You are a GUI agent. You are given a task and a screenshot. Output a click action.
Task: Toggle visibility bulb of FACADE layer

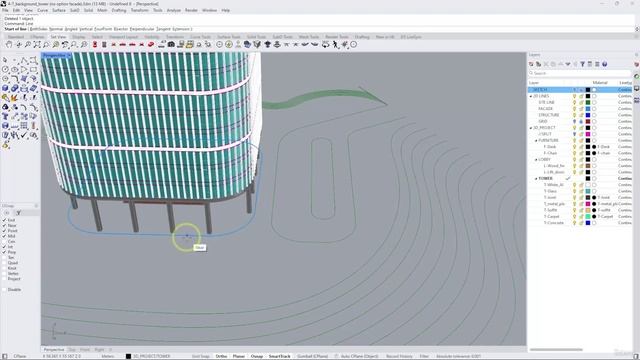point(574,109)
